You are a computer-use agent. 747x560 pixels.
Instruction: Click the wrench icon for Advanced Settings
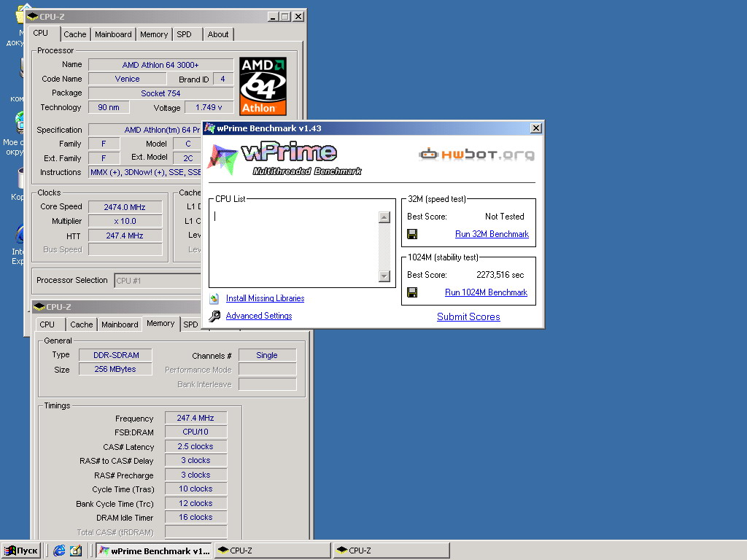(x=214, y=316)
